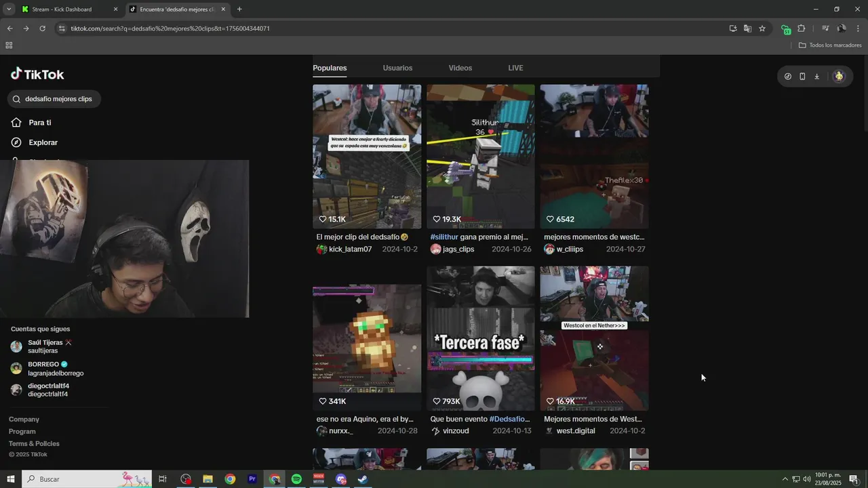
Task: Open the apps grid in bookmarks bar
Action: [x=9, y=45]
